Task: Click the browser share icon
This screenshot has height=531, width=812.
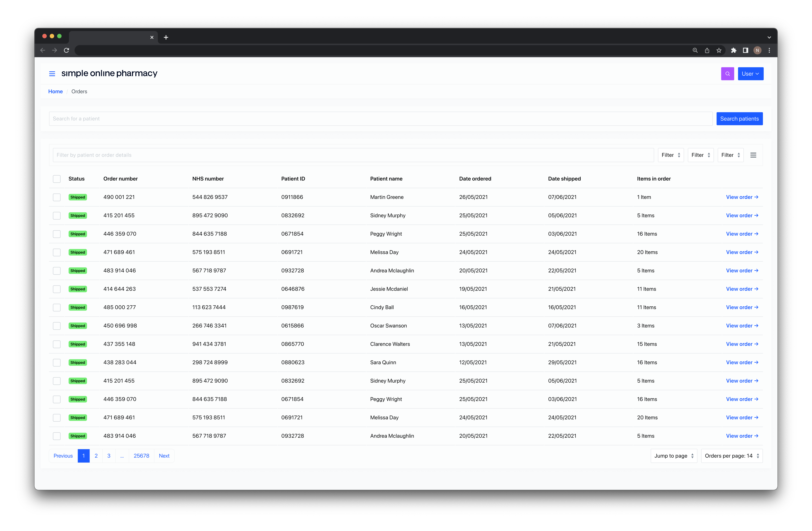Action: click(707, 51)
